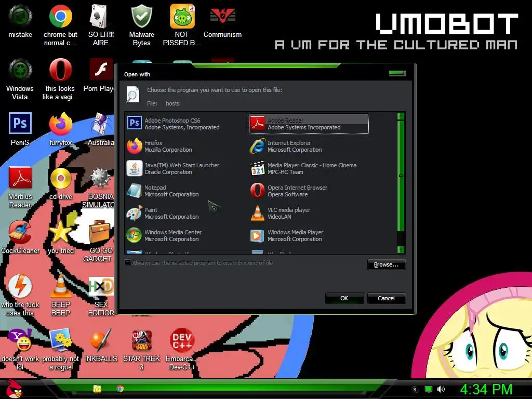
Task: Open the 'mistake' desktop icon
Action: click(20, 22)
